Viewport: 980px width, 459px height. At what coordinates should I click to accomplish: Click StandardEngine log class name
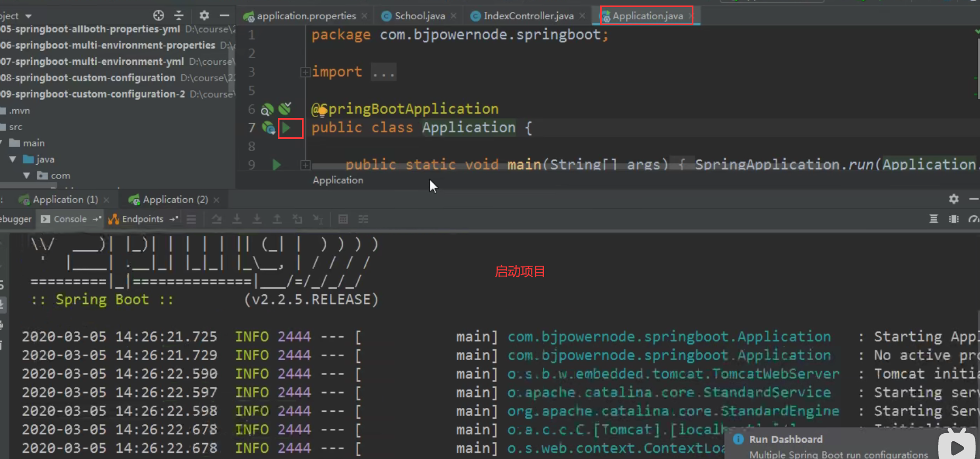coord(673,411)
